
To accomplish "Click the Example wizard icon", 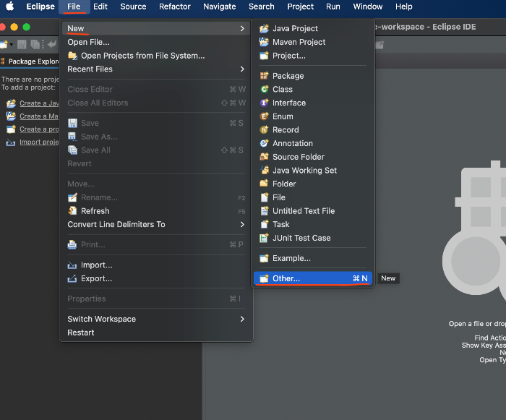I will [x=264, y=258].
